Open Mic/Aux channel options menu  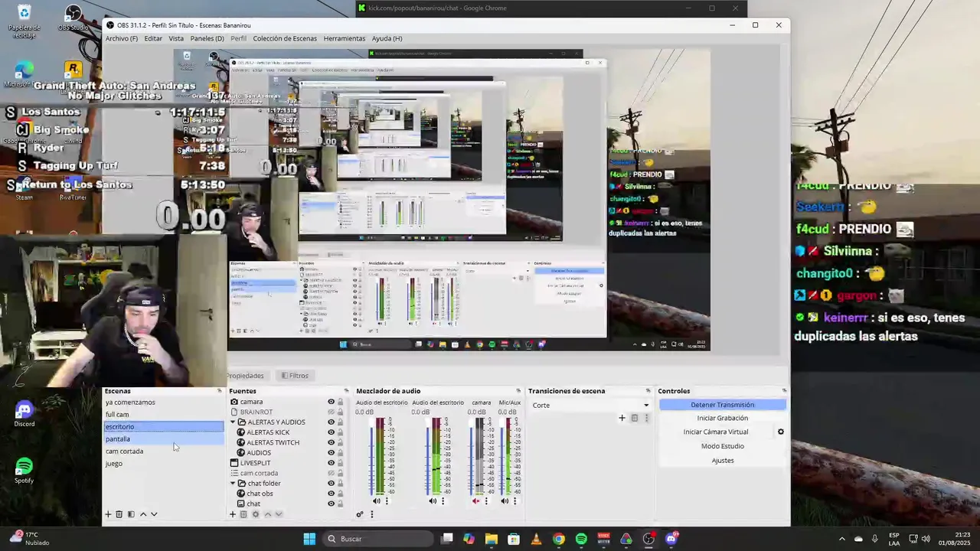(514, 501)
